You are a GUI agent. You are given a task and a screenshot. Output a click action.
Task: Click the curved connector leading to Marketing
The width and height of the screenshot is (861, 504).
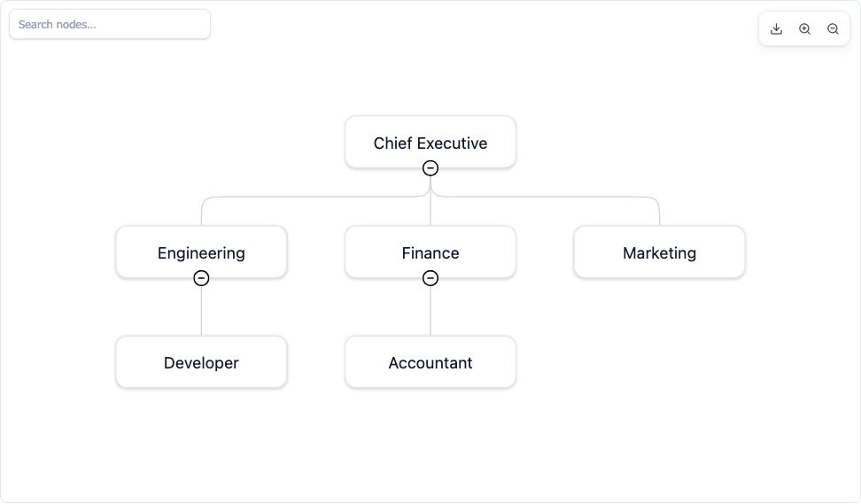(549, 197)
